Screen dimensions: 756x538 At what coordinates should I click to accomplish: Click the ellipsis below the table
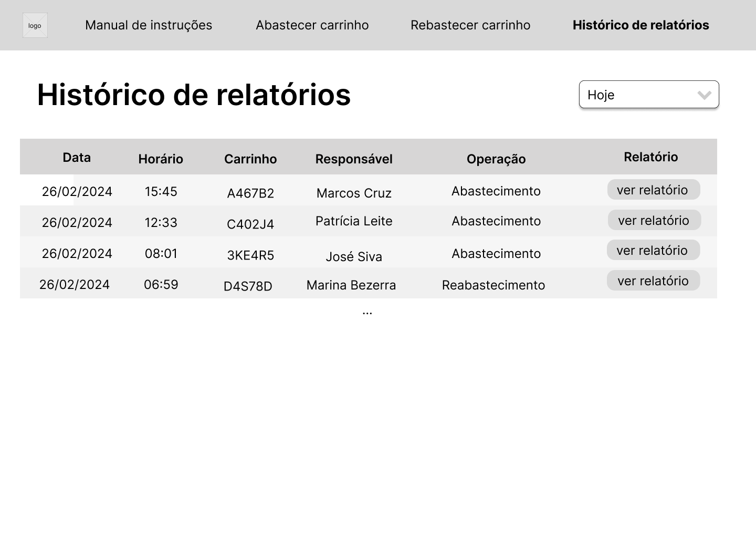pyautogui.click(x=367, y=314)
